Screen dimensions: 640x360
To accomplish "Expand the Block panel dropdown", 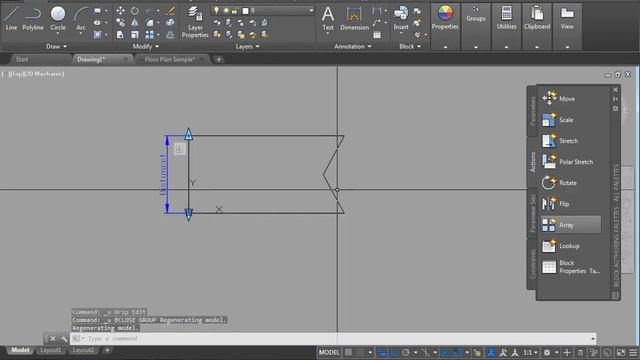I will (x=410, y=47).
